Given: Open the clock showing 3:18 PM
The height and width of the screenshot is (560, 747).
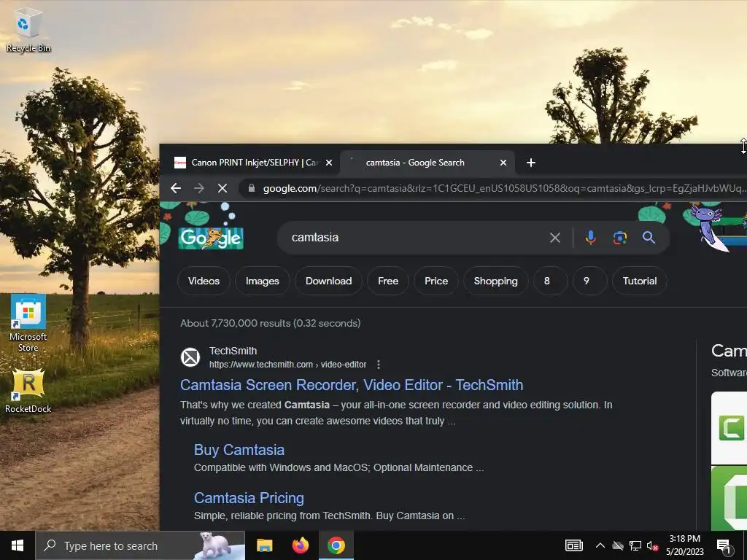Looking at the screenshot, I should (684, 545).
